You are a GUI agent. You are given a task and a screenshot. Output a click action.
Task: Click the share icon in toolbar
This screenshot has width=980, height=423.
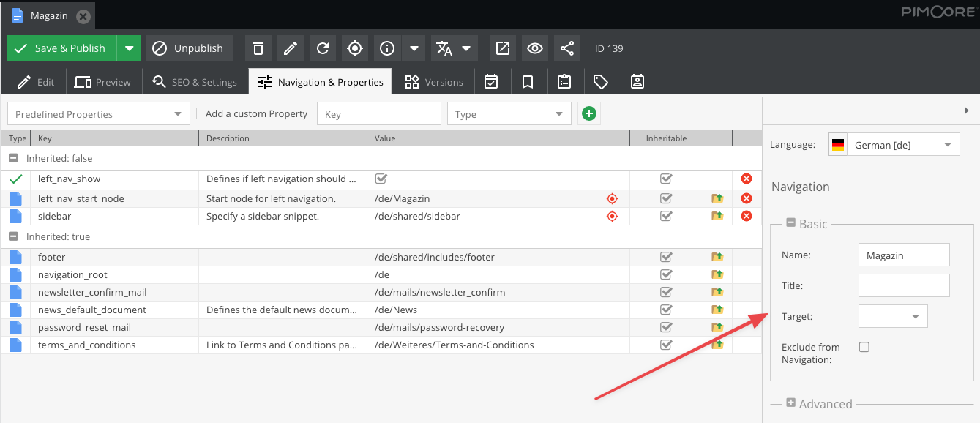coord(567,48)
